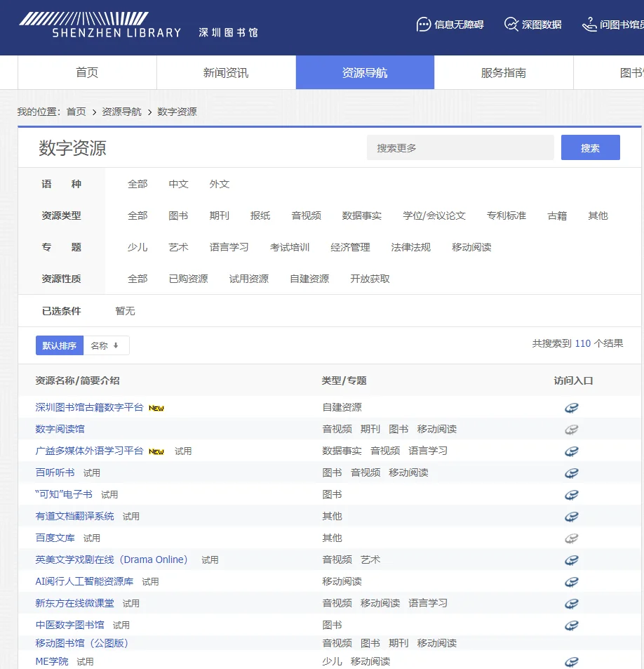
Task: Filter language by 中文
Action: click(x=178, y=184)
